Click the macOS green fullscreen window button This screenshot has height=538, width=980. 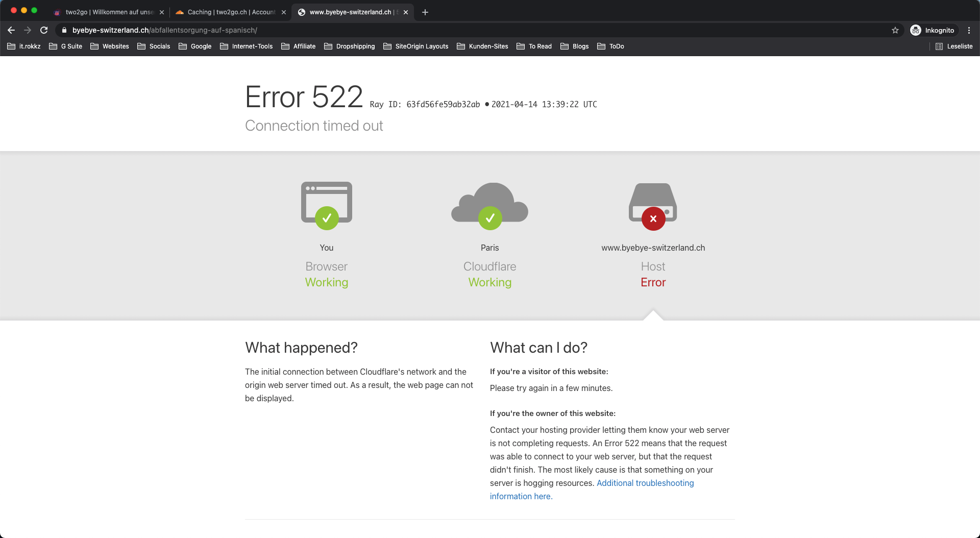coord(34,10)
